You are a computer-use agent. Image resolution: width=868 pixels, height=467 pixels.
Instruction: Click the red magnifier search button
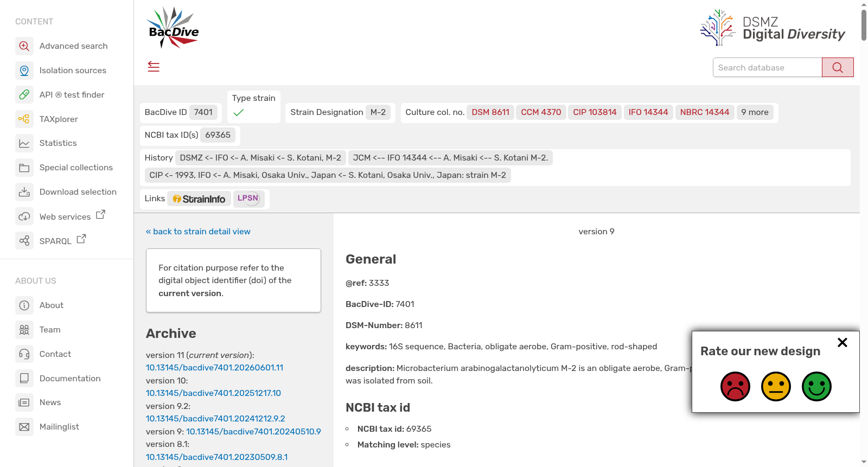(x=838, y=67)
